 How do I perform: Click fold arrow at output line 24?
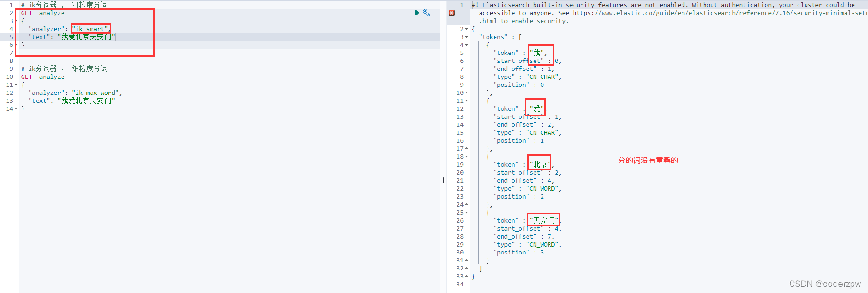(467, 205)
